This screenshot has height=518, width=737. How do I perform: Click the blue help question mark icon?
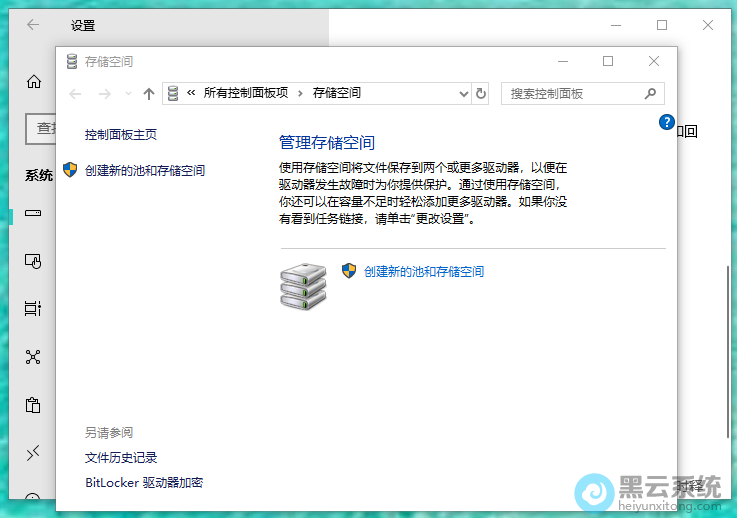tap(668, 122)
